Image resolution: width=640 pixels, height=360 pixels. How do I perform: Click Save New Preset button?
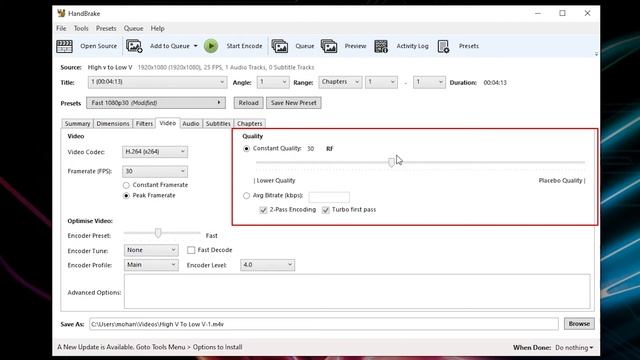[294, 102]
